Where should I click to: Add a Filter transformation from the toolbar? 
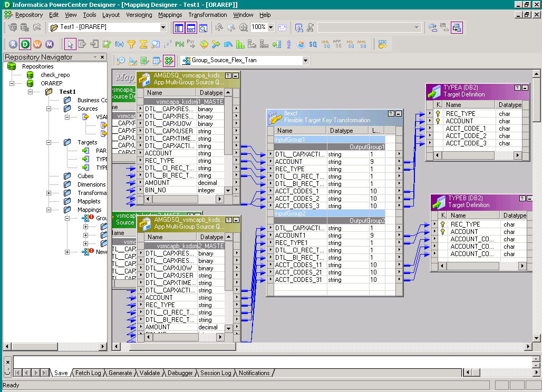[x=131, y=44]
